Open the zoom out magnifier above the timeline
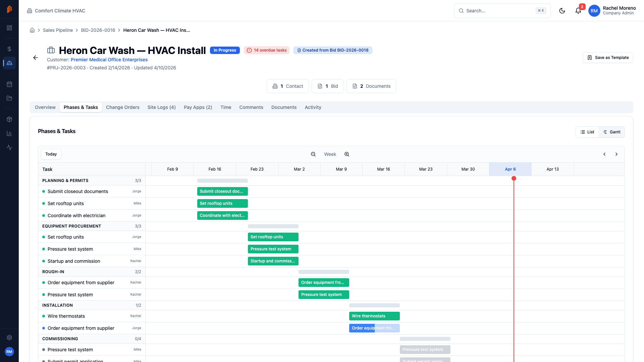The image size is (644, 362). coord(313,154)
